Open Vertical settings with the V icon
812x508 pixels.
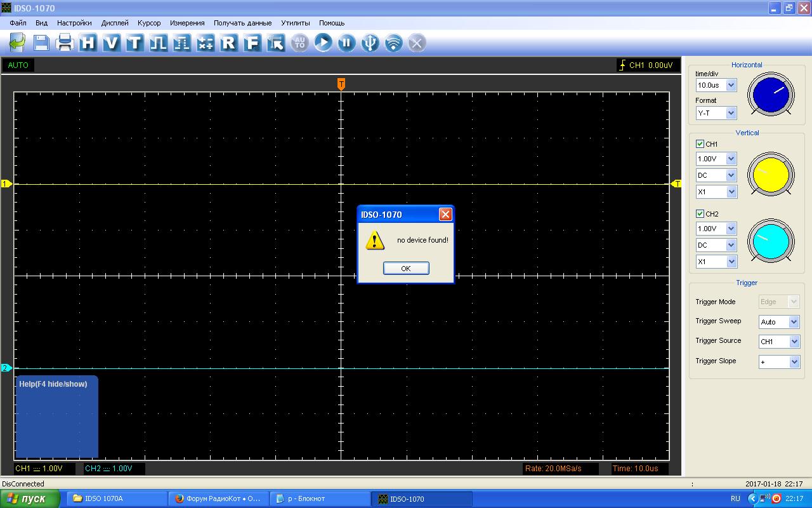(112, 43)
